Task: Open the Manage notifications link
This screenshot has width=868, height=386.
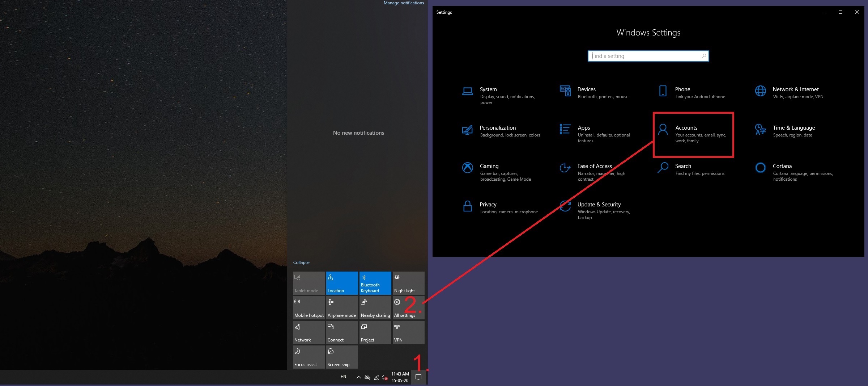Action: click(404, 3)
